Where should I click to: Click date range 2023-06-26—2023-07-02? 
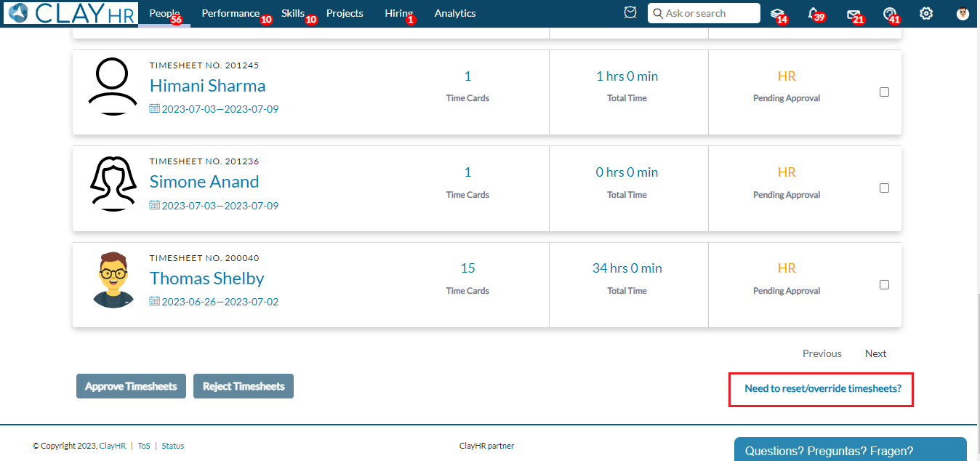point(220,302)
